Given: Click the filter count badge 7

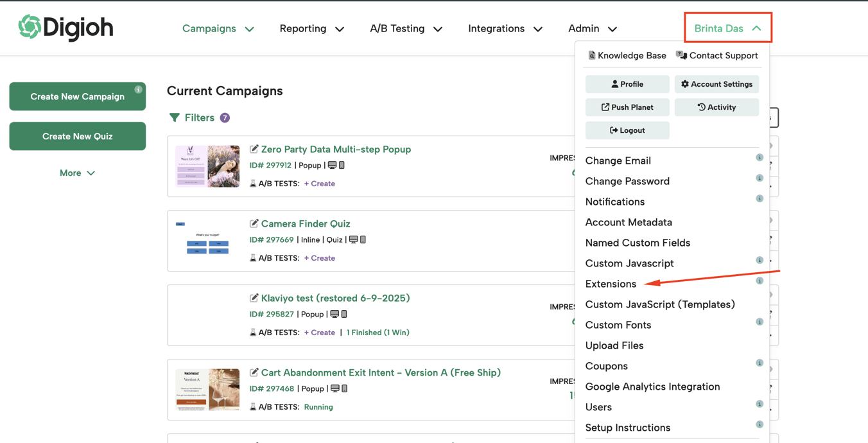Looking at the screenshot, I should 225,117.
